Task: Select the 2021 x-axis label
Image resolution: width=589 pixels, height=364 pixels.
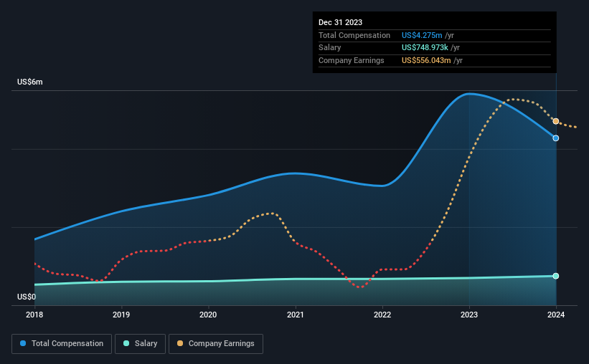Action: (296, 315)
